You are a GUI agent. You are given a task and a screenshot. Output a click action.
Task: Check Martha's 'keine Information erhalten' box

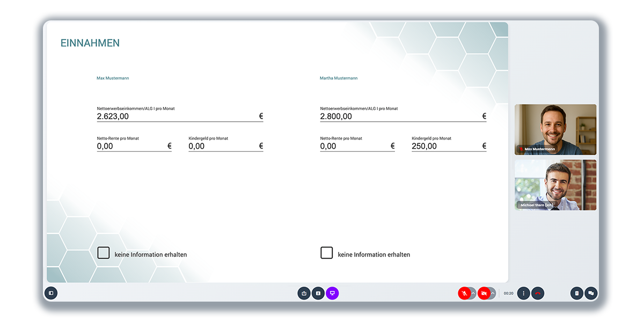click(x=327, y=253)
